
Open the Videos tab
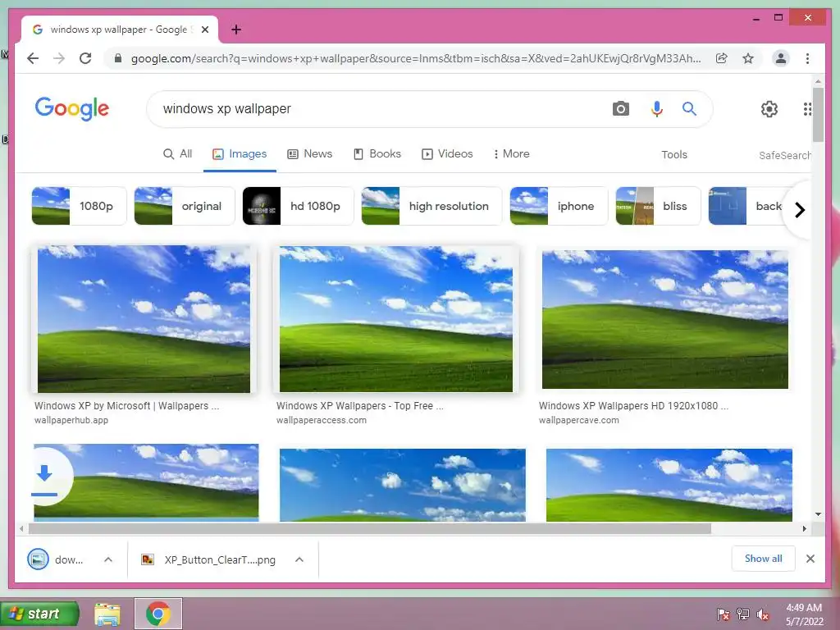[x=447, y=153]
